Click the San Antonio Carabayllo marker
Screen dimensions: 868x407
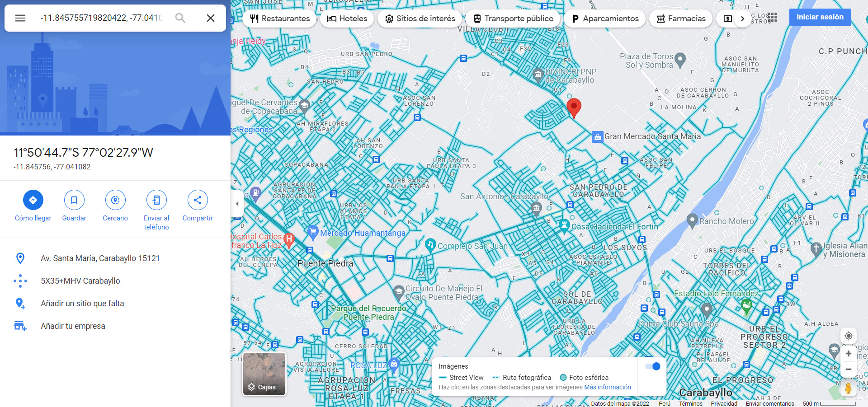[x=536, y=209]
